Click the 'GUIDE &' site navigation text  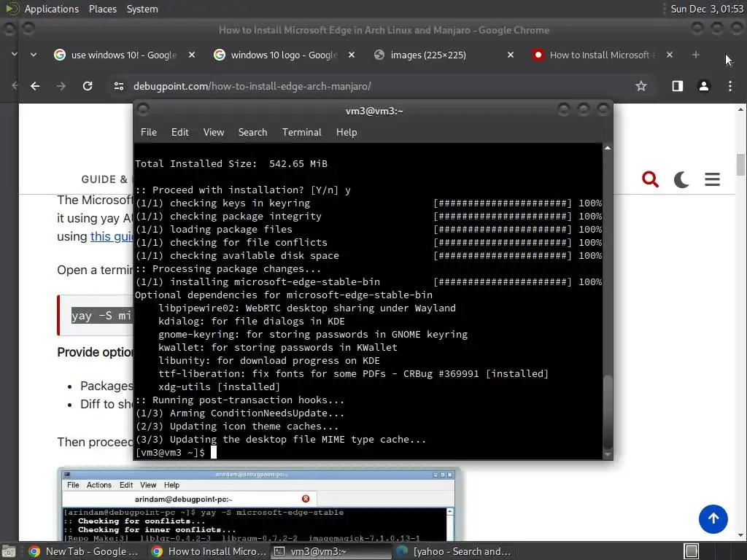(x=104, y=179)
